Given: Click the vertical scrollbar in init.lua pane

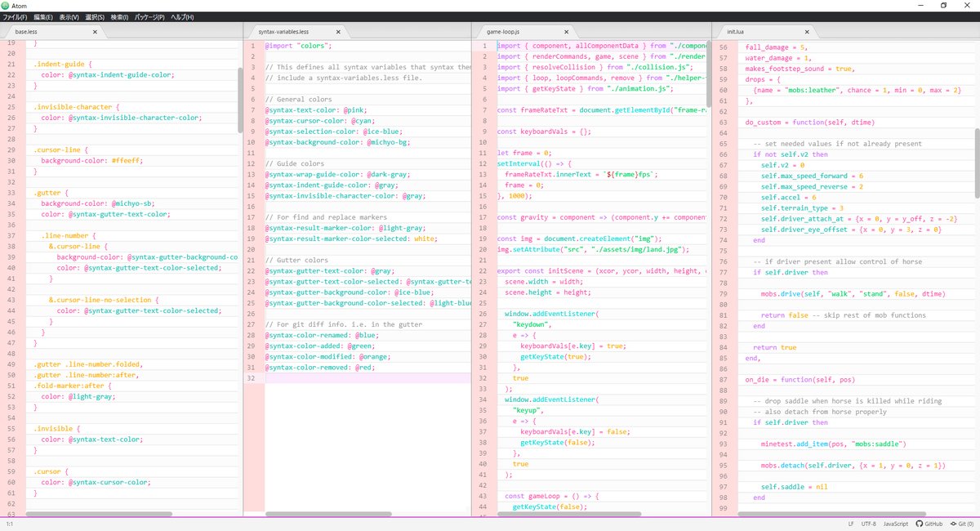Looking at the screenshot, I should (977, 163).
